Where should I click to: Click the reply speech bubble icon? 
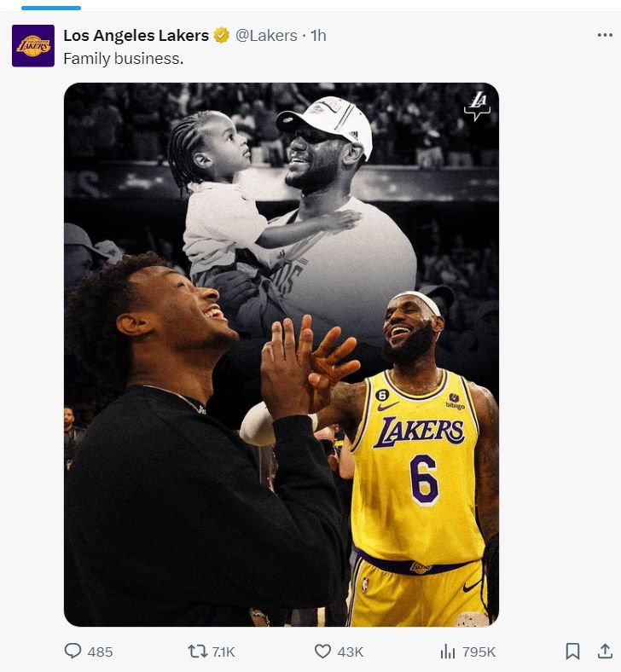coord(73,652)
